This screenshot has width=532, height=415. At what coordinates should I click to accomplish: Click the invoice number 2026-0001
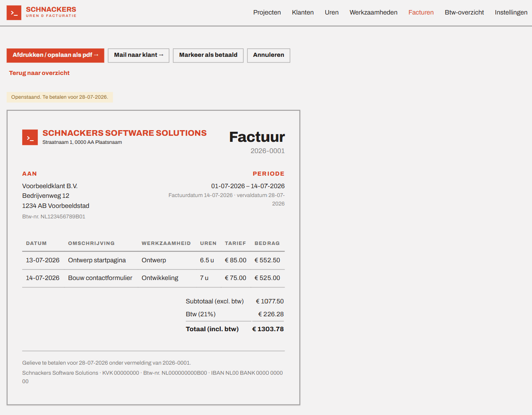pyautogui.click(x=268, y=151)
